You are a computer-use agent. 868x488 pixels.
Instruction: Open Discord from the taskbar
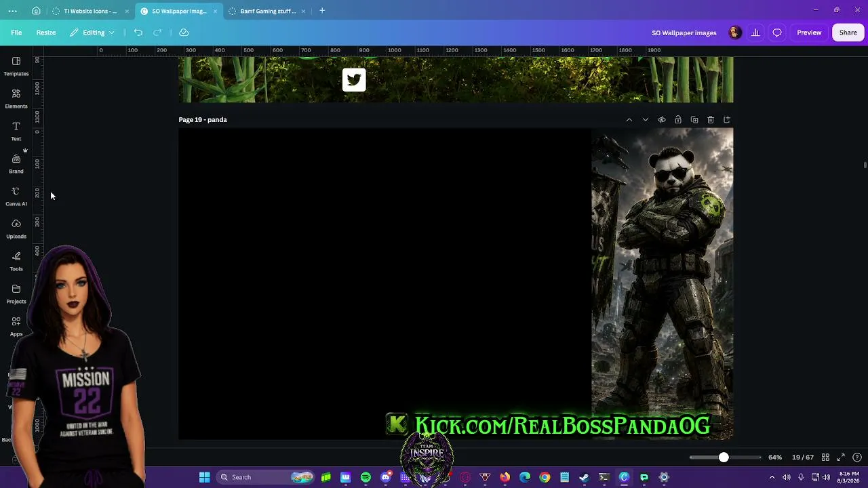[x=386, y=477]
